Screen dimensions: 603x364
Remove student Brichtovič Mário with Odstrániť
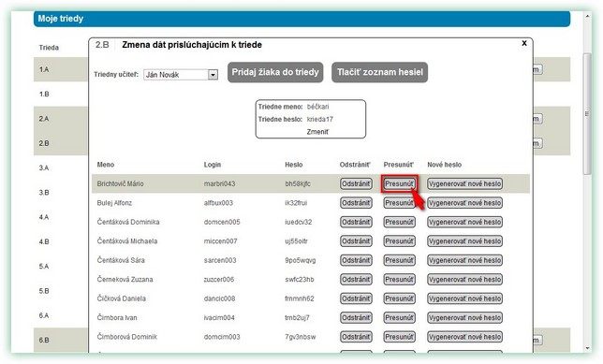click(356, 183)
